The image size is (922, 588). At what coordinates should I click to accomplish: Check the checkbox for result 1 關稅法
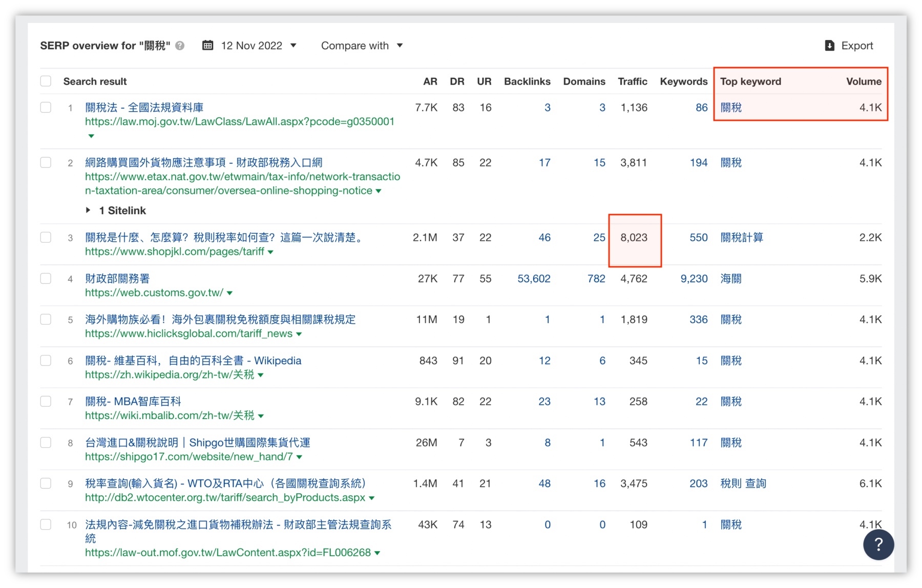(46, 108)
